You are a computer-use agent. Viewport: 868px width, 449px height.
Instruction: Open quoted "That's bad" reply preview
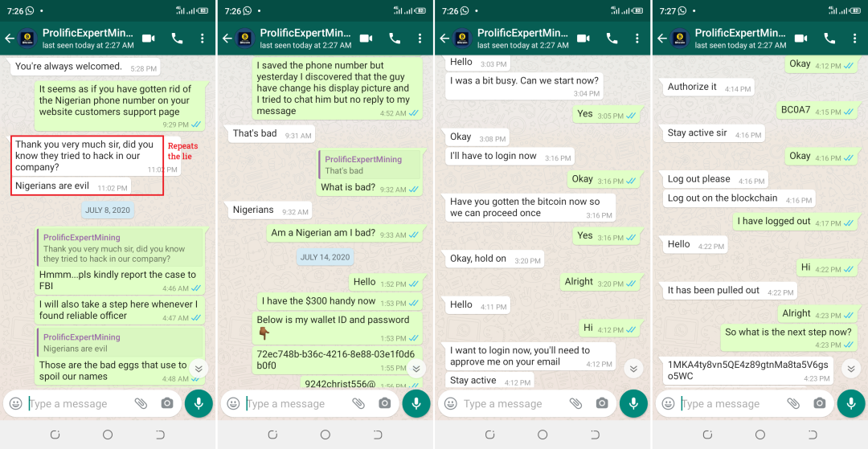369,165
